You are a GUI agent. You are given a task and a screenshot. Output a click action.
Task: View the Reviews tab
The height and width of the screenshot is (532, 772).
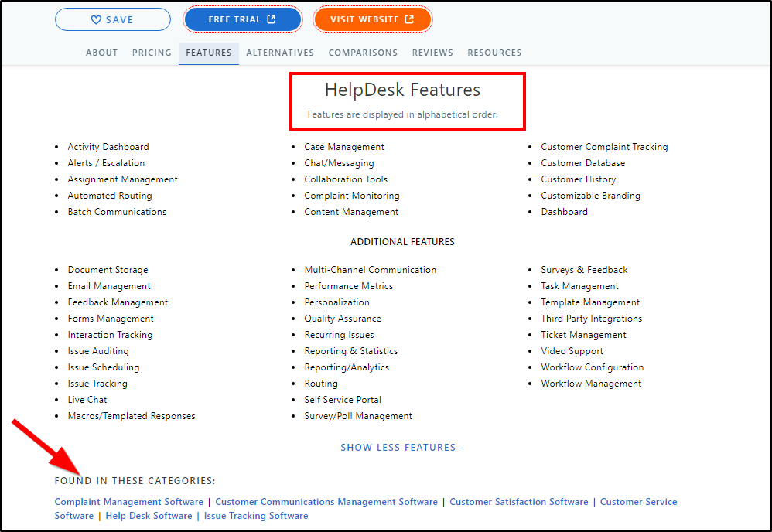[432, 53]
